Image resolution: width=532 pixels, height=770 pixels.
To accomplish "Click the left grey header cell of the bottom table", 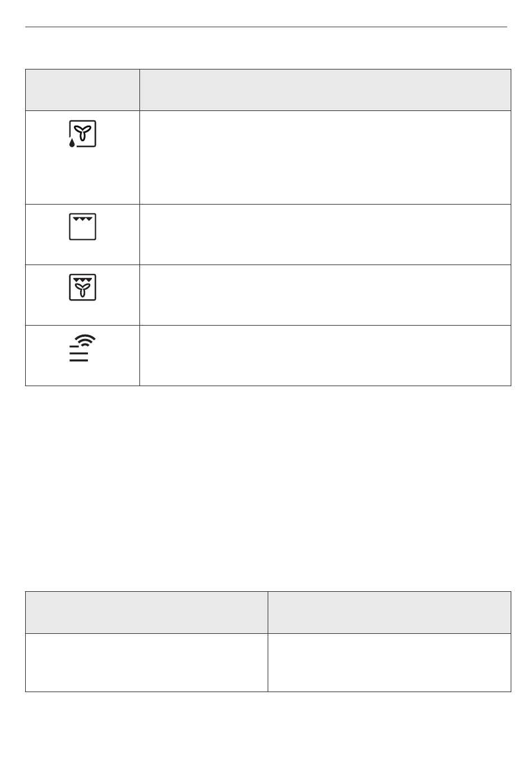I will [147, 612].
